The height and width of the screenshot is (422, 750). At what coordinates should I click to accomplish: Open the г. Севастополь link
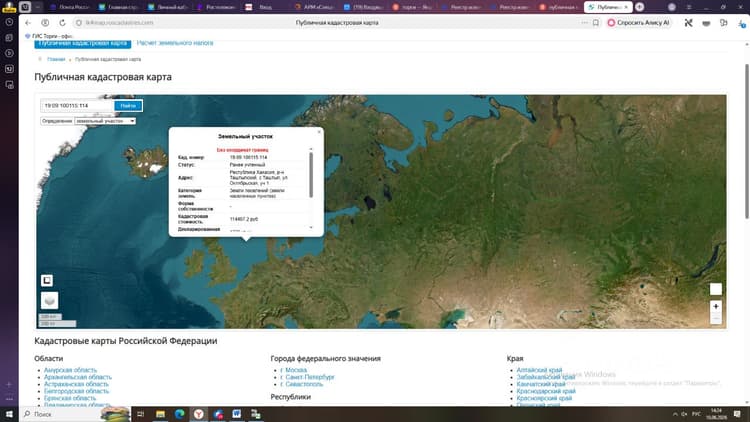pyautogui.click(x=301, y=384)
